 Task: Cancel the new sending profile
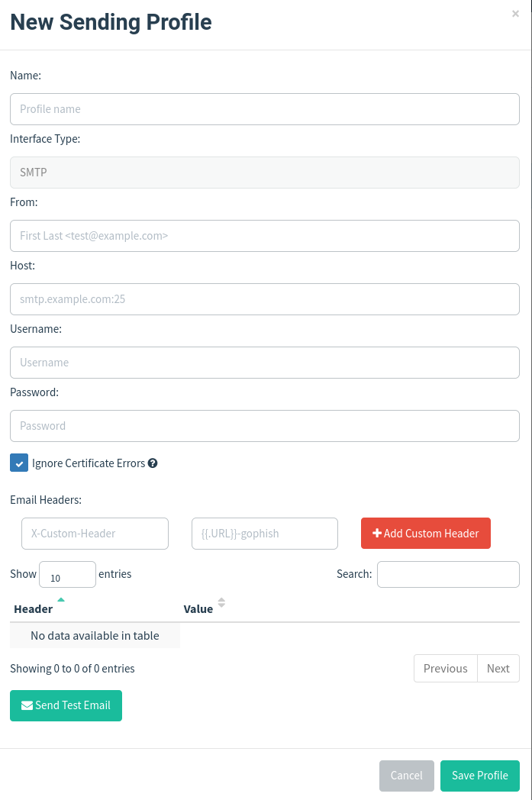(x=406, y=776)
